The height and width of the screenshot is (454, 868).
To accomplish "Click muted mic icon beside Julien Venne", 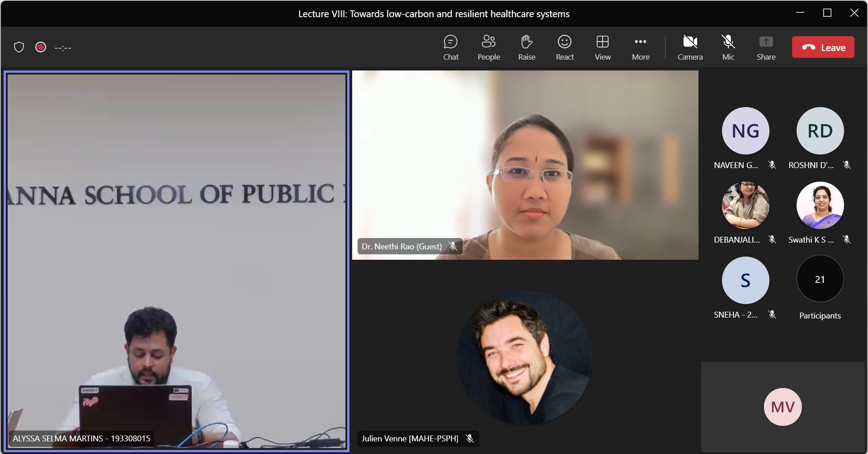I will 470,439.
